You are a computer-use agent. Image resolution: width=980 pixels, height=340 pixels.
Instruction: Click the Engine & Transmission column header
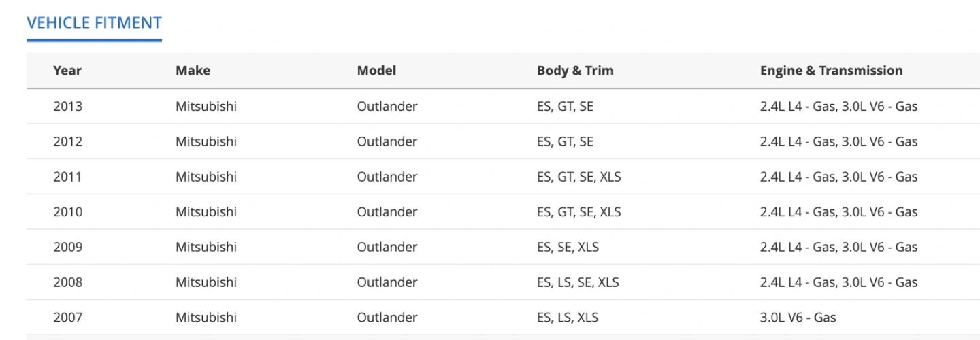pyautogui.click(x=831, y=71)
